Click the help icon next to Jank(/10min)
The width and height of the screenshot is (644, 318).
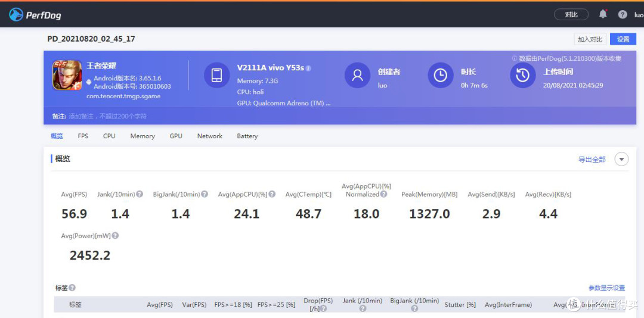pos(140,194)
